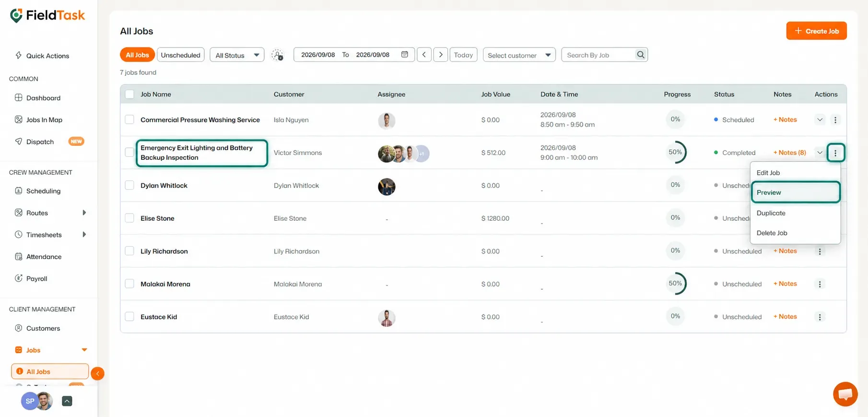Screen dimensions: 868x417
Task: Select Delete Job in the actions menu
Action: tap(796, 233)
